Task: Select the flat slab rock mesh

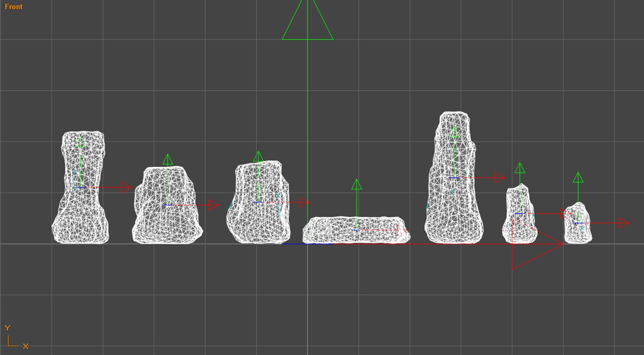Action: tap(356, 230)
